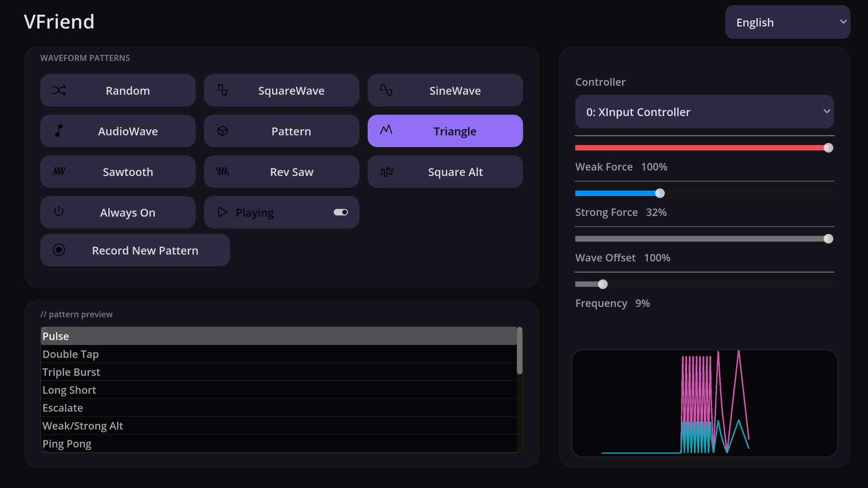Click the pattern list scrollbar
Viewport: 868px width, 488px height.
pyautogui.click(x=519, y=351)
